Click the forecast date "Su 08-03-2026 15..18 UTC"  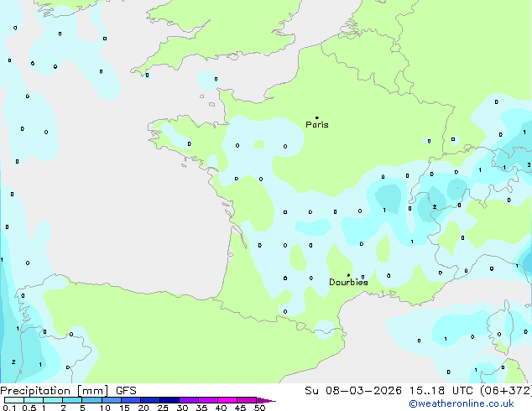coord(389,391)
